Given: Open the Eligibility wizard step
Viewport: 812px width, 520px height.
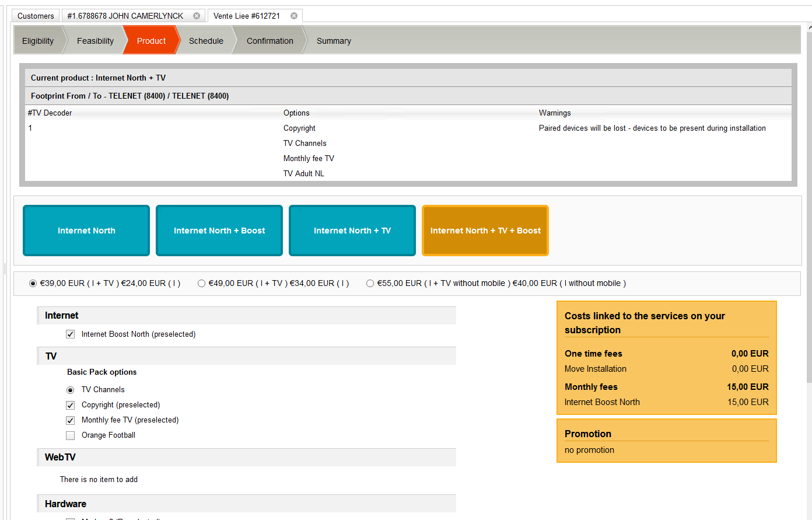Looking at the screenshot, I should point(38,41).
